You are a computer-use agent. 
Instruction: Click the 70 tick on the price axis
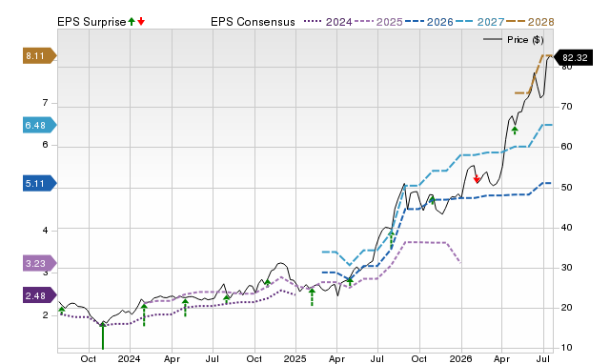[567, 107]
